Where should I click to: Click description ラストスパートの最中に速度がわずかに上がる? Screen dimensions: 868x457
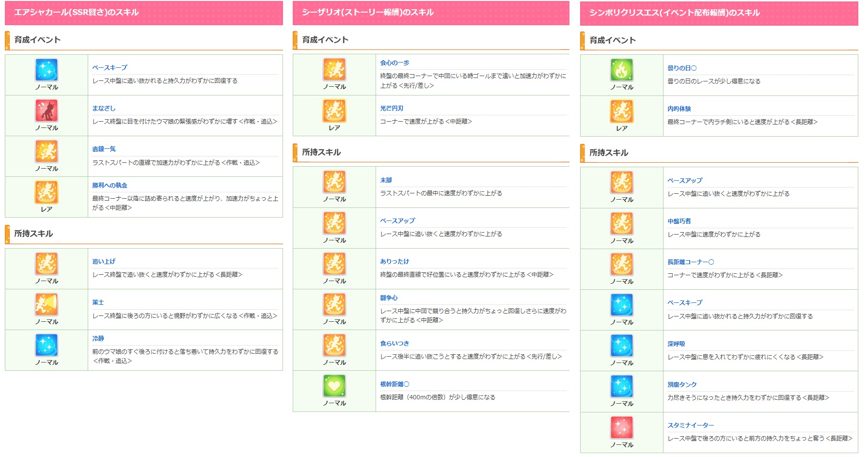pyautogui.click(x=441, y=193)
